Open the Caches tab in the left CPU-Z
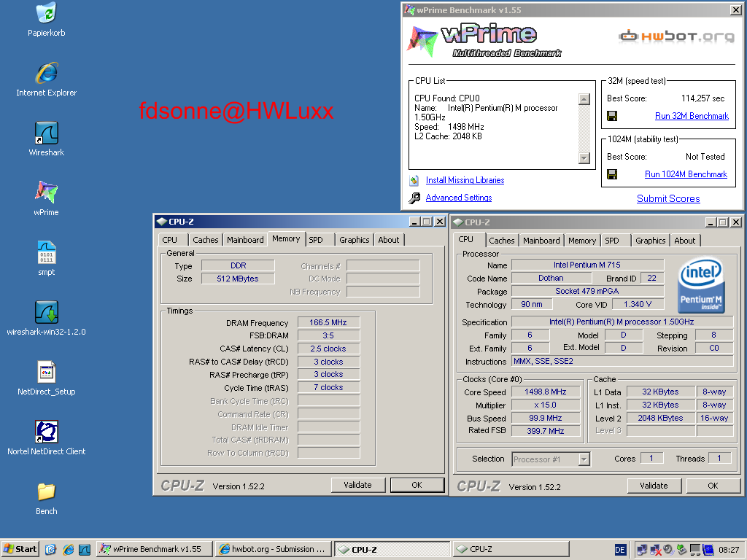747x560 pixels. 205,240
